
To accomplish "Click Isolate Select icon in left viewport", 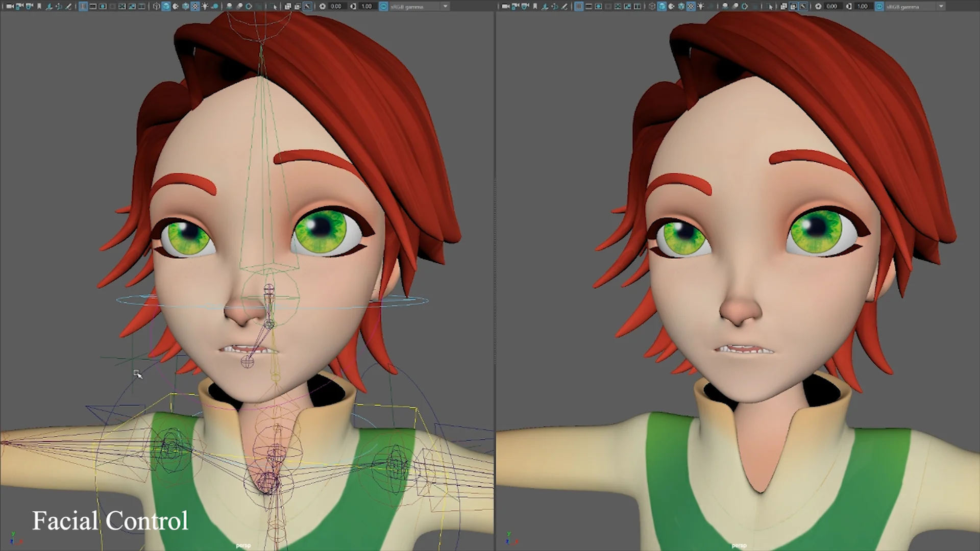I will tap(274, 6).
